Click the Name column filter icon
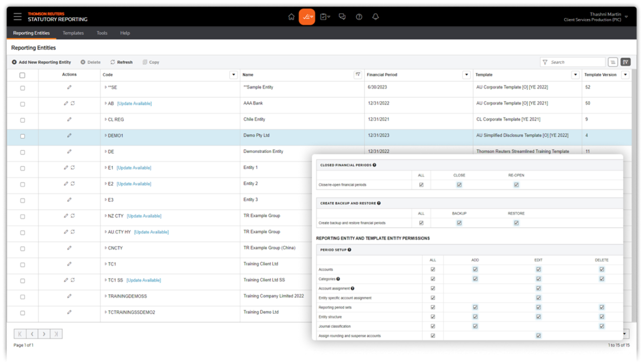The image size is (644, 362). click(x=358, y=75)
